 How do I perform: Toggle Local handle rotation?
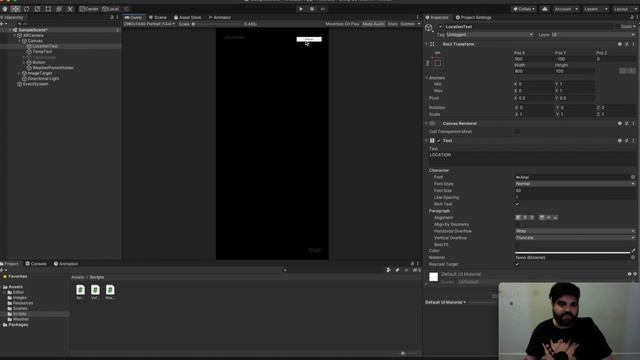pos(110,9)
